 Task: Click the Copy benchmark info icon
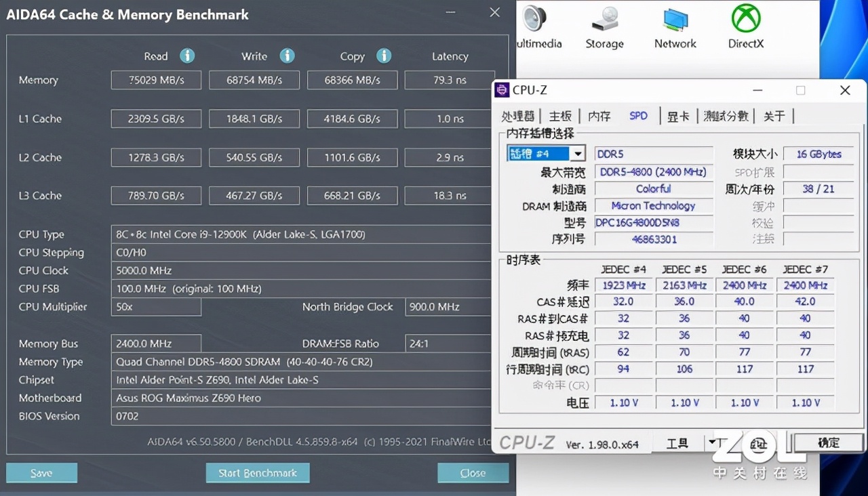pyautogui.click(x=384, y=56)
